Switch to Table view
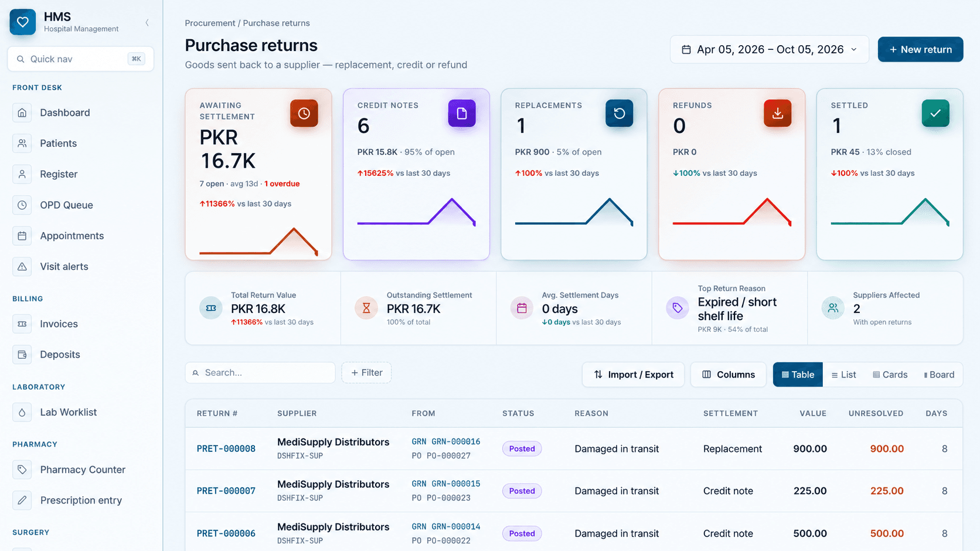Screen dimensions: 980x551 click(x=798, y=375)
